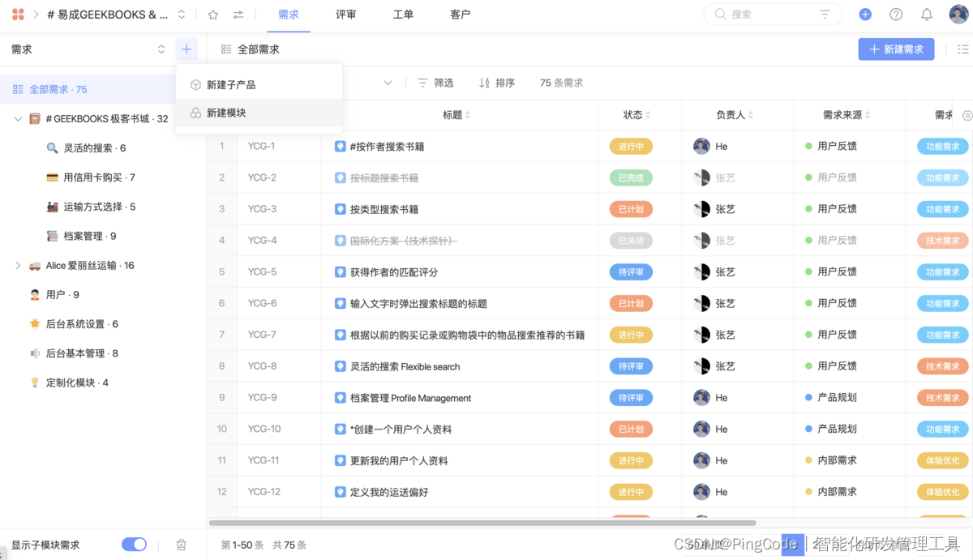Open the help question-mark icon

[x=896, y=15]
